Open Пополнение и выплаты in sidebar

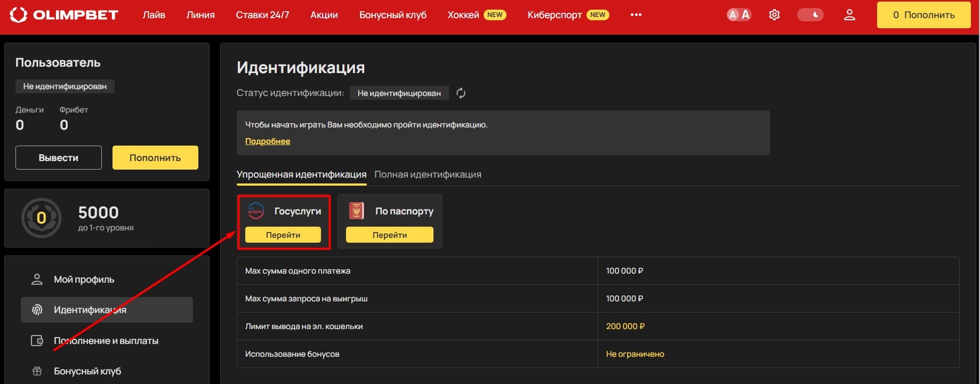[107, 341]
